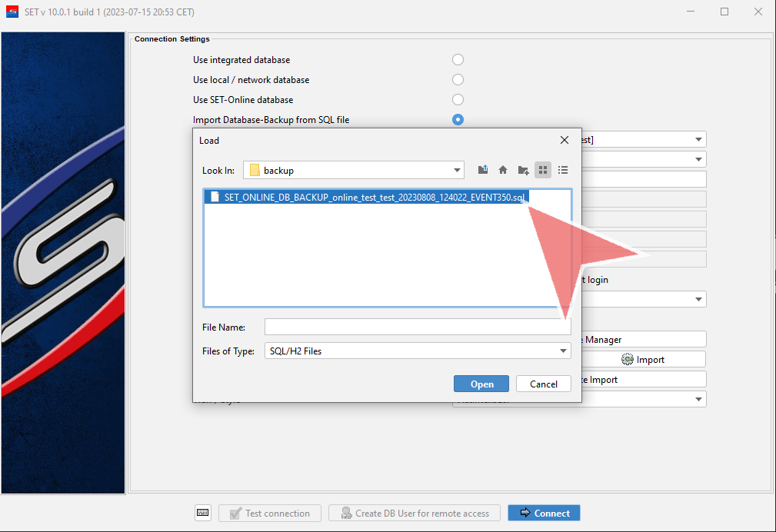Expand the Files of Type dropdown
Image resolution: width=776 pixels, height=532 pixels.
[563, 351]
